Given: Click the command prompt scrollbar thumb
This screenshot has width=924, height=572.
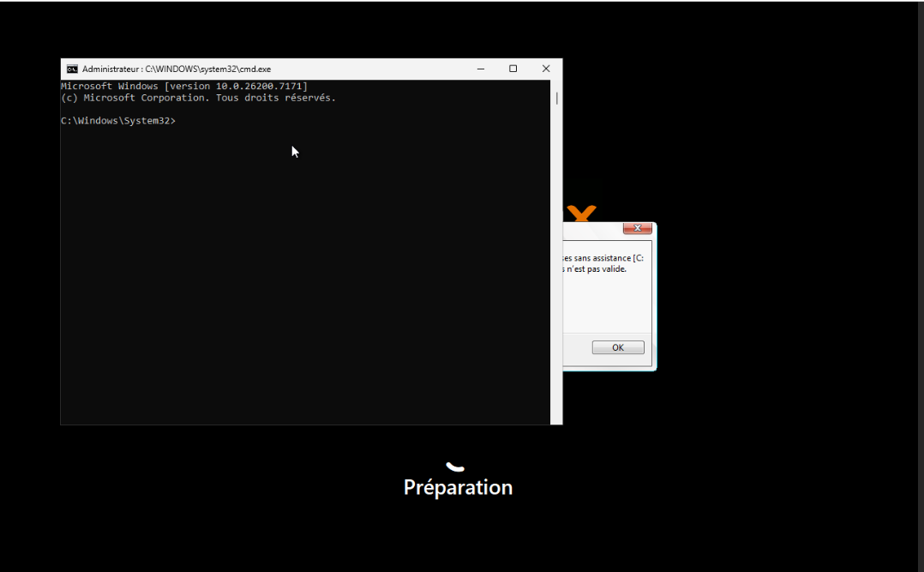Looking at the screenshot, I should [557, 98].
